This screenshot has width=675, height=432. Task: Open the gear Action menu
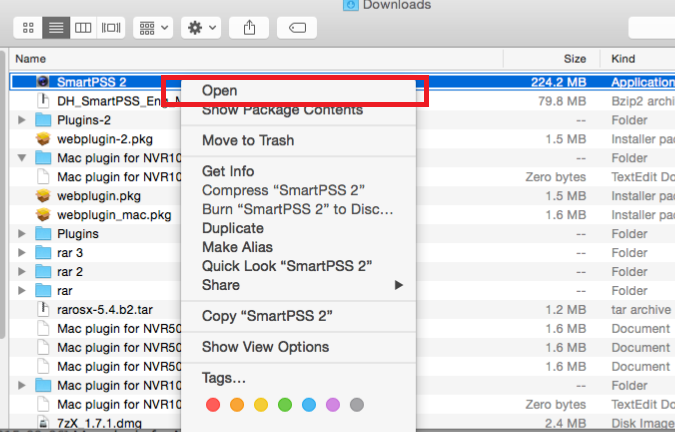coord(201,28)
